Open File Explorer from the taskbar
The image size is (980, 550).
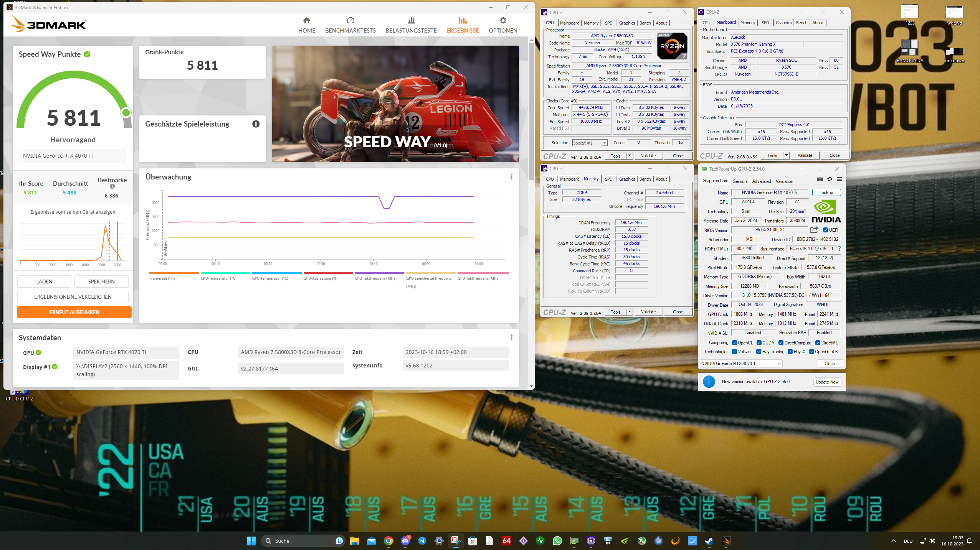[x=354, y=541]
